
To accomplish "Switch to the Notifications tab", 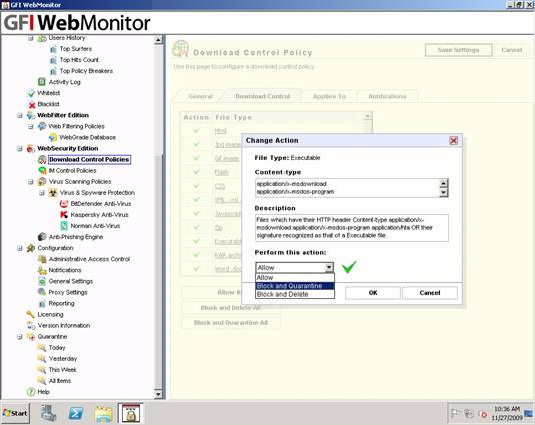I will [x=387, y=96].
